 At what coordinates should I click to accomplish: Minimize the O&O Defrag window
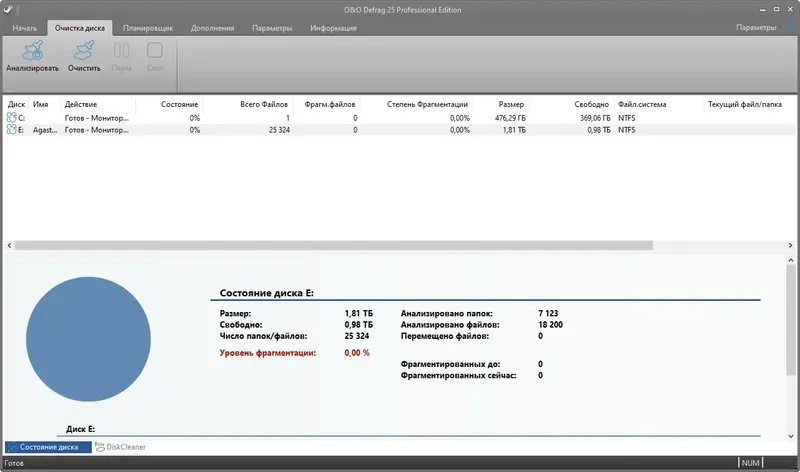pos(762,10)
